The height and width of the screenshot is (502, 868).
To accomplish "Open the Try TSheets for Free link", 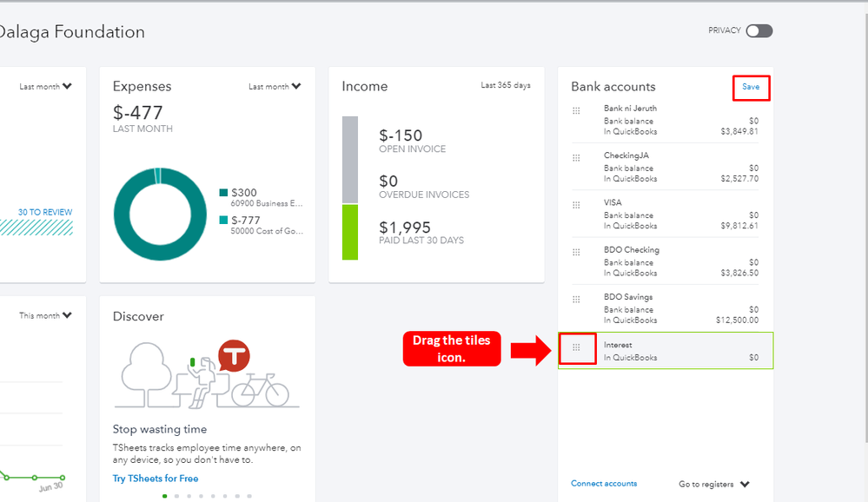I will click(x=156, y=479).
